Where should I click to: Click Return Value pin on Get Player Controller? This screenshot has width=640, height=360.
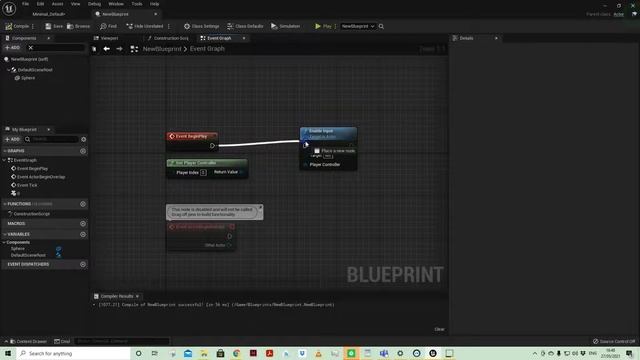click(x=242, y=172)
